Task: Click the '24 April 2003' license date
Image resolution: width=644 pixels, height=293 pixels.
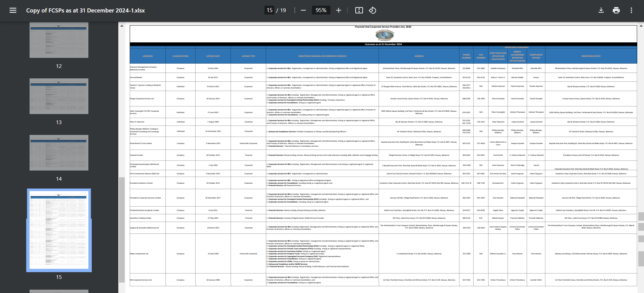Action: tap(213, 254)
